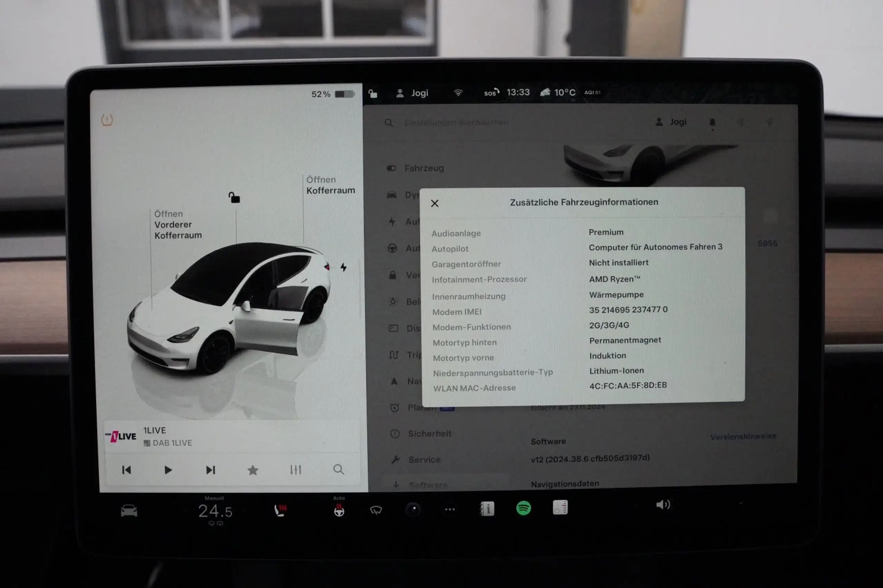Tap the WLAN MAC-Adresse value

click(628, 386)
